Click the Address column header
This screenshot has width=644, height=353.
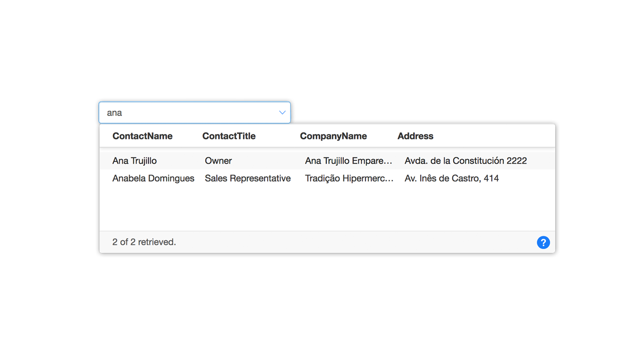point(415,136)
